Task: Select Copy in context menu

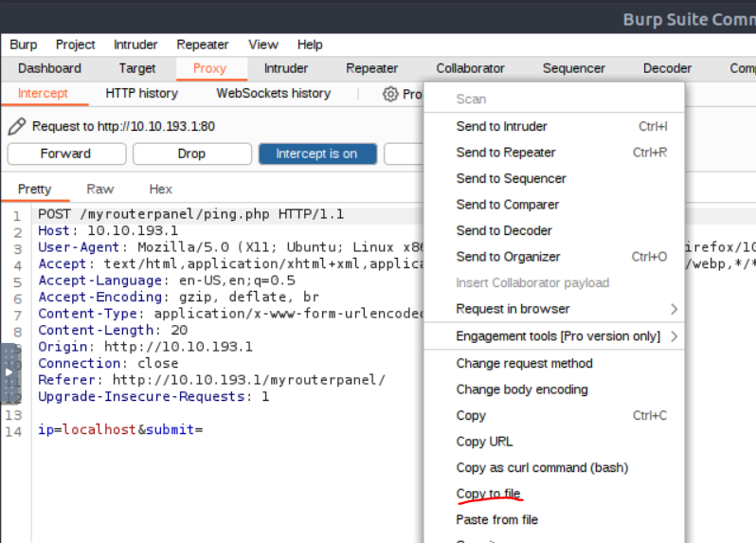Action: [x=554, y=415]
